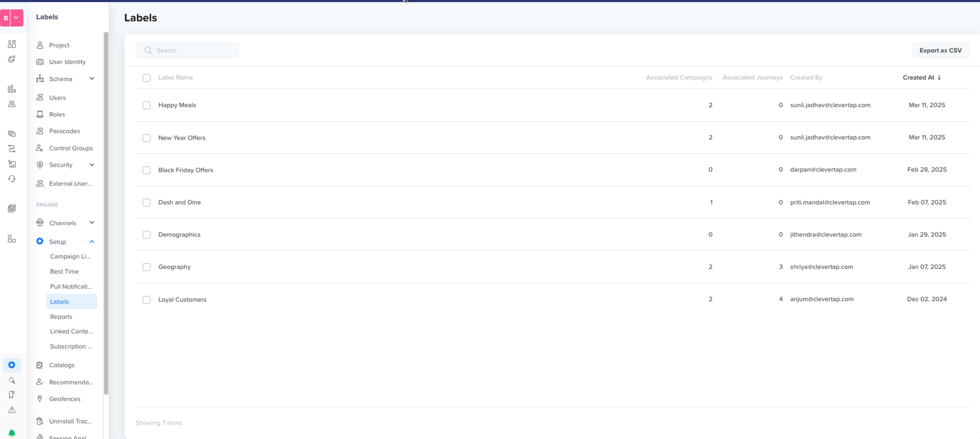Click the bookmark icon in left rail

12,395
